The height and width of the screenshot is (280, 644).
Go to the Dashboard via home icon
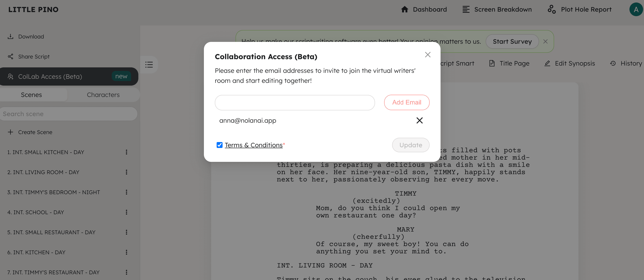[405, 9]
